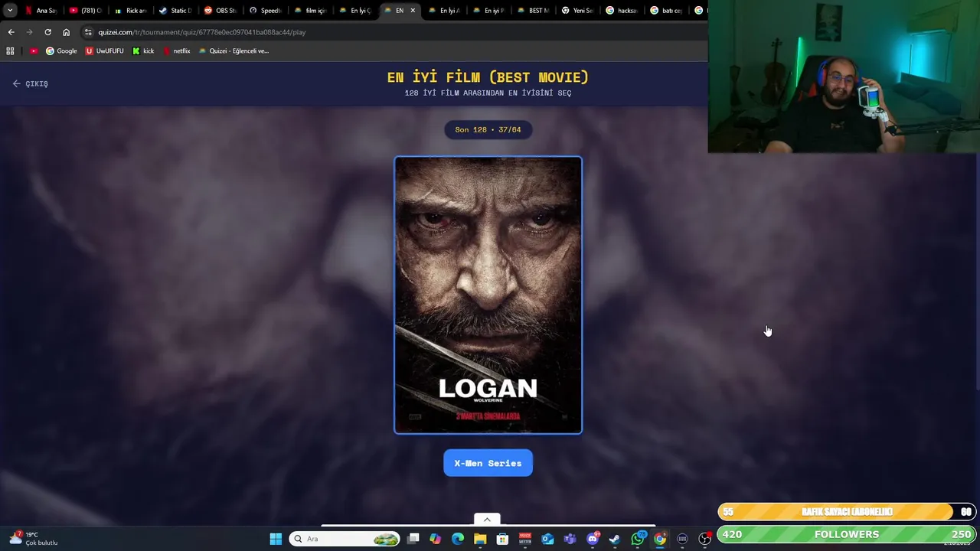Open WhatsApp from taskbar
980x551 pixels.
pyautogui.click(x=637, y=539)
